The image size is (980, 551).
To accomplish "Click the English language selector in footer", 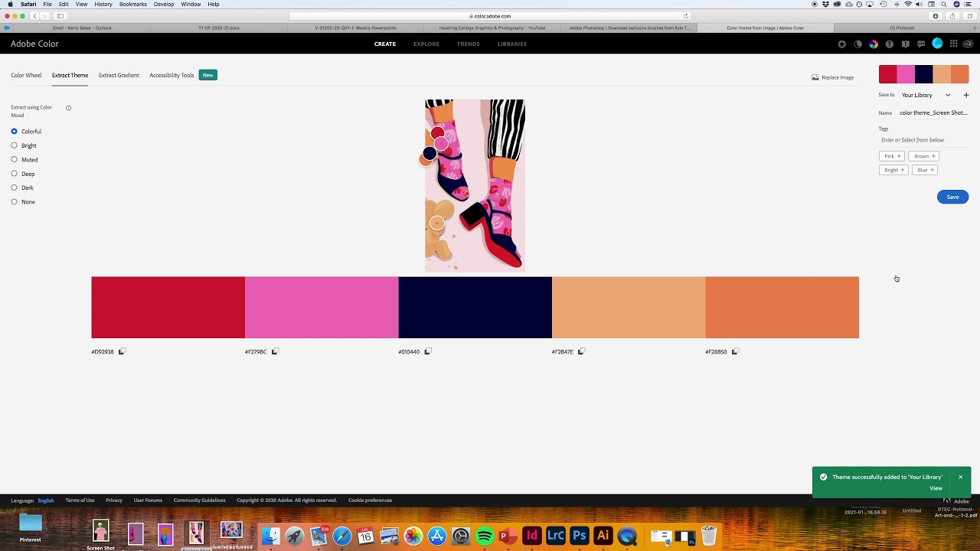I will (46, 500).
